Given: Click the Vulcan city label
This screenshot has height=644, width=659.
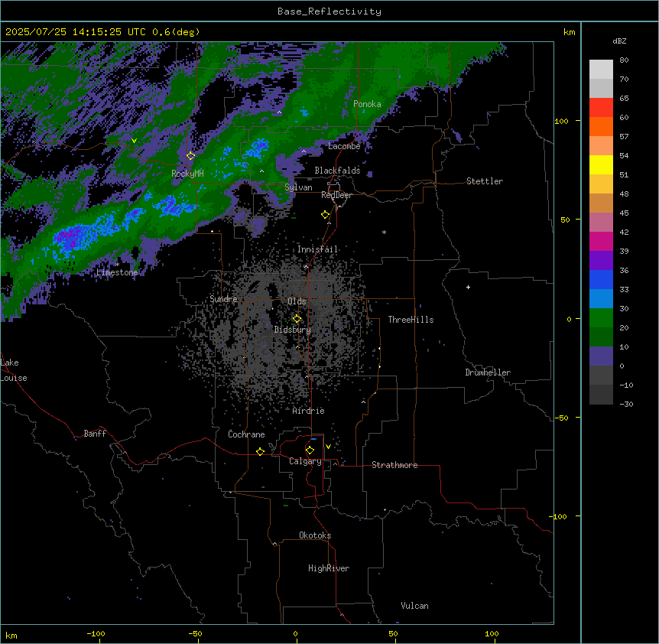Looking at the screenshot, I should [x=415, y=606].
